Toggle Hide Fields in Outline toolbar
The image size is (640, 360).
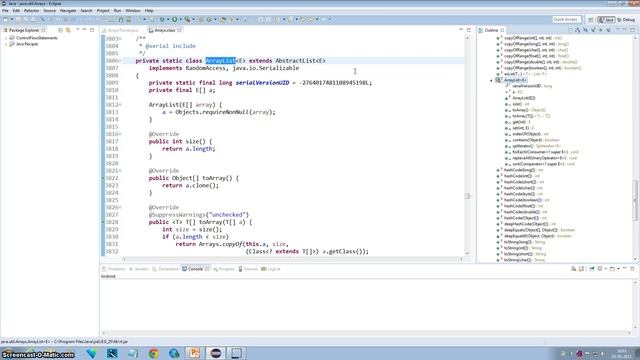tap(585, 30)
